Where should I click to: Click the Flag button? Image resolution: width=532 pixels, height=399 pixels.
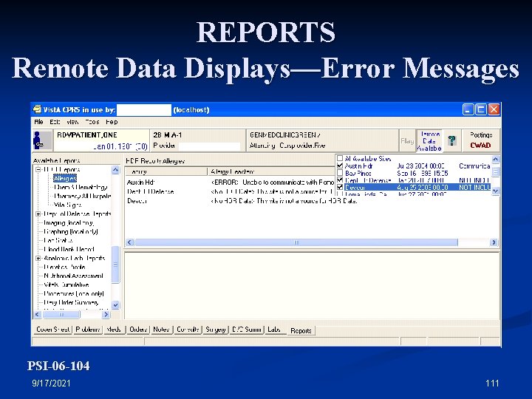(x=407, y=140)
